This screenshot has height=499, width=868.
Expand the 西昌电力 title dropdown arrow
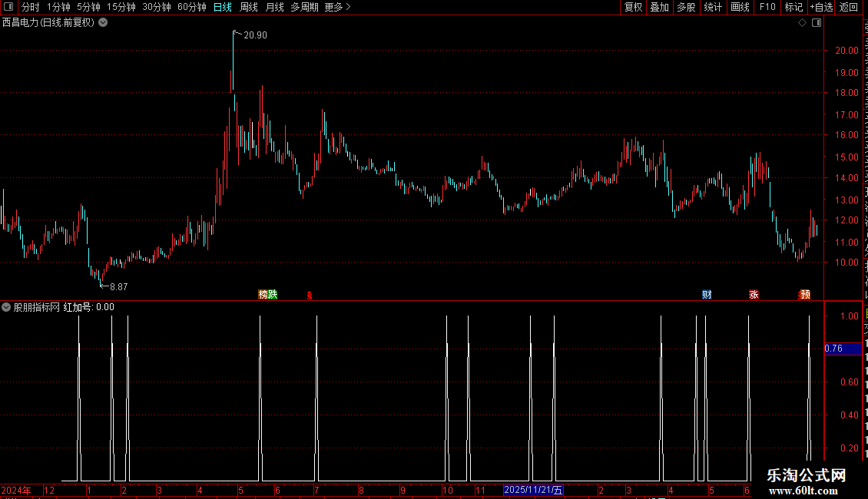[x=103, y=23]
